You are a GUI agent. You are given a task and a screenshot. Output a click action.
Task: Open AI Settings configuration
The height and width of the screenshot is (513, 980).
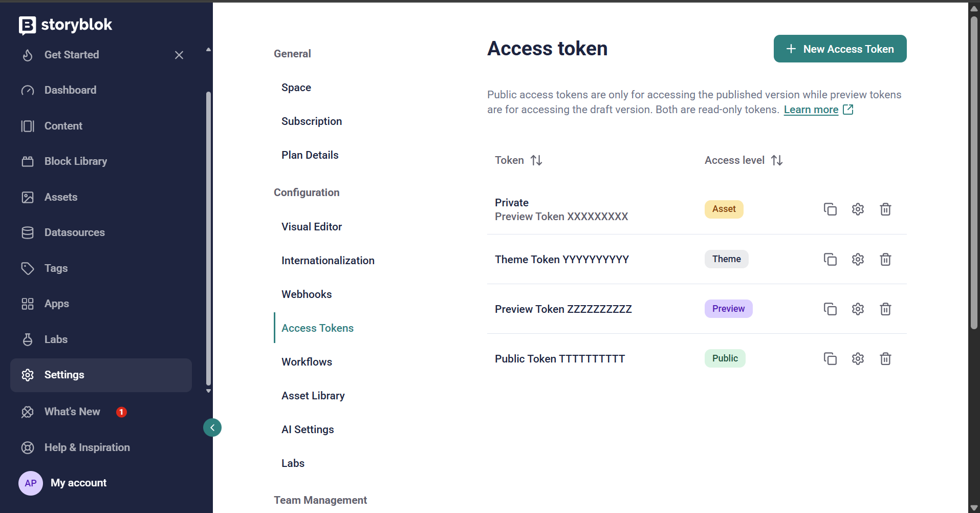308,430
